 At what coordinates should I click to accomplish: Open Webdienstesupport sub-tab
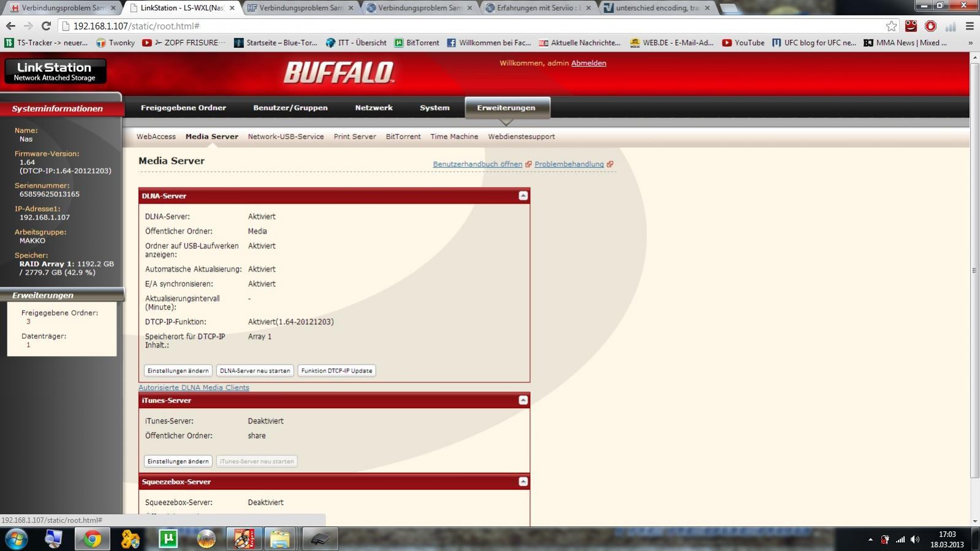pos(522,137)
